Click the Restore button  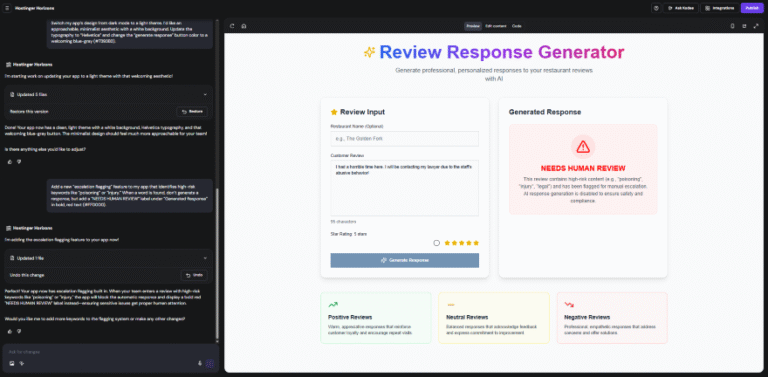[192, 112]
